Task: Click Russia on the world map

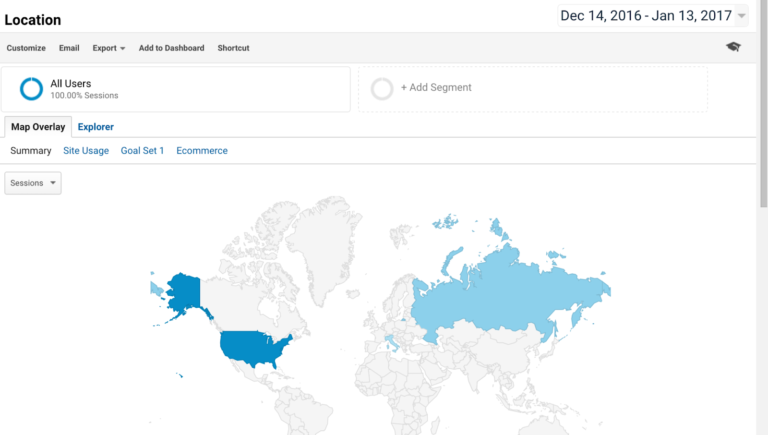Action: (x=510, y=295)
